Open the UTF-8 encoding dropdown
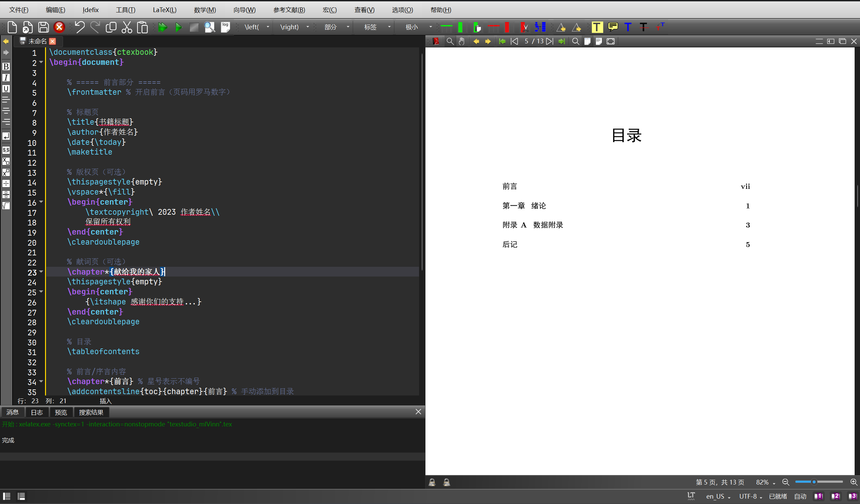The image size is (860, 504). pos(750,497)
